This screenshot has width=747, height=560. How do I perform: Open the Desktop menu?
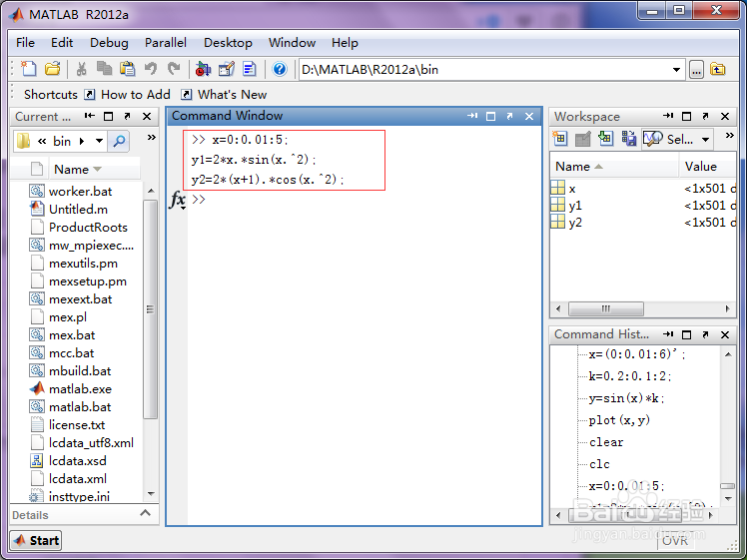pyautogui.click(x=229, y=43)
